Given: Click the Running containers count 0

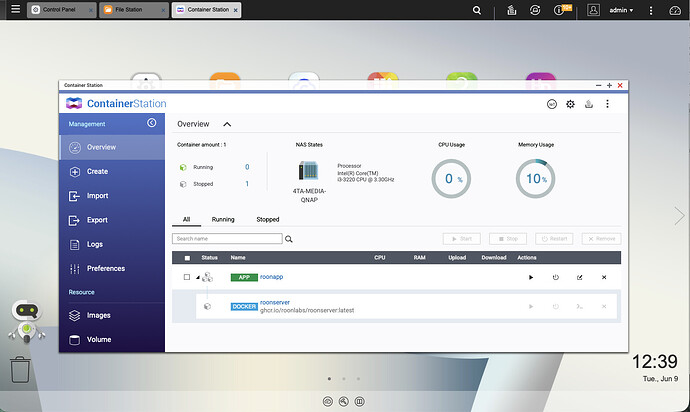Looking at the screenshot, I should pos(247,167).
